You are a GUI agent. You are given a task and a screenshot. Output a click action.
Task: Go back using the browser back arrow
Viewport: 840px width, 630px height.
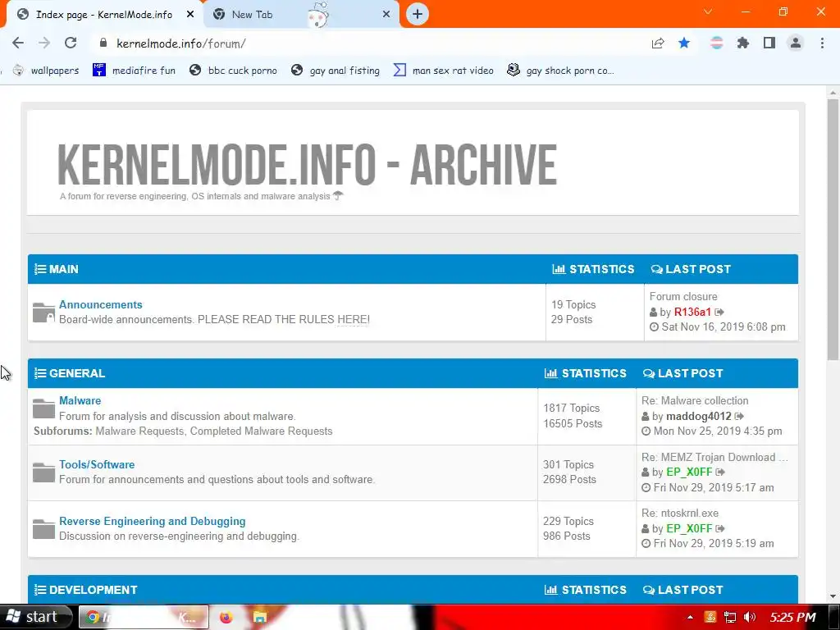18,43
